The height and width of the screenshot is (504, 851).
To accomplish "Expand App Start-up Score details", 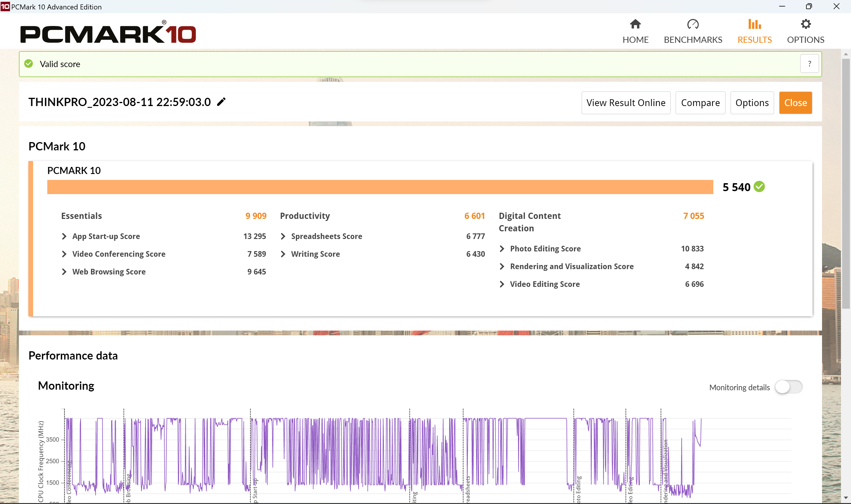I will (64, 236).
